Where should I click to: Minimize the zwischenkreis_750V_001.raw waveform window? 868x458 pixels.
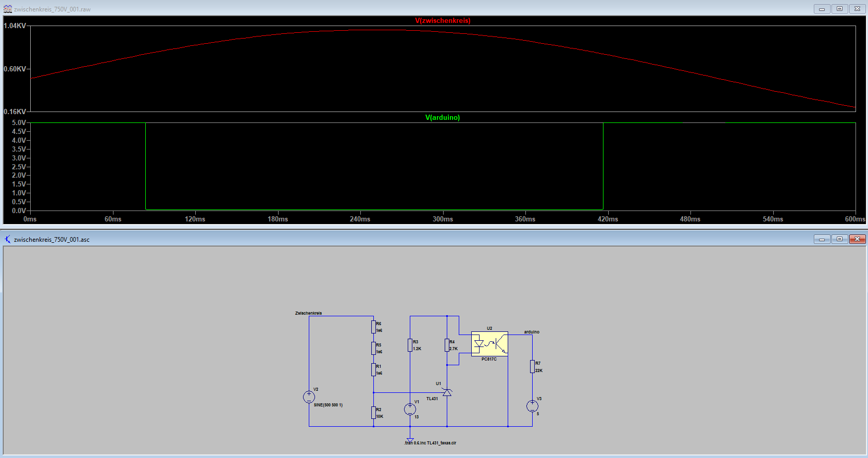pyautogui.click(x=822, y=9)
